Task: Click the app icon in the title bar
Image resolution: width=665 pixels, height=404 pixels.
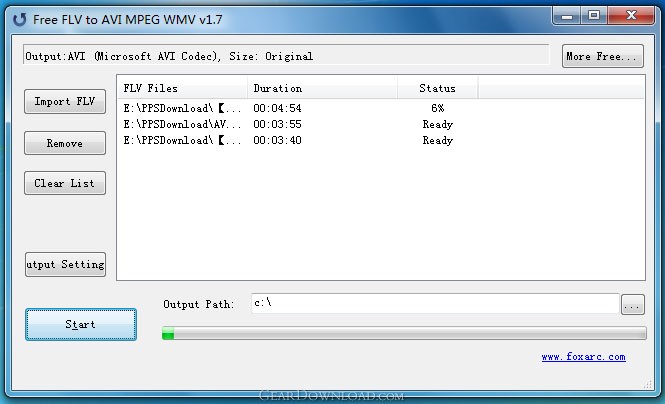Action: pos(20,19)
